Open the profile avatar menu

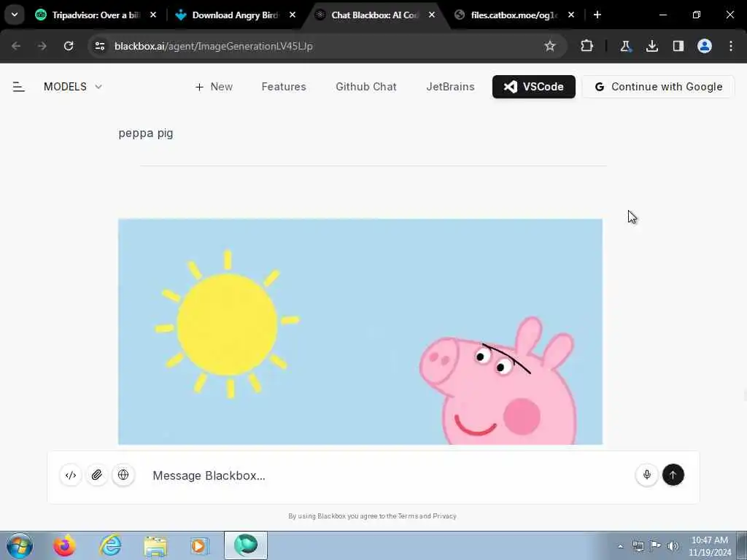click(705, 46)
